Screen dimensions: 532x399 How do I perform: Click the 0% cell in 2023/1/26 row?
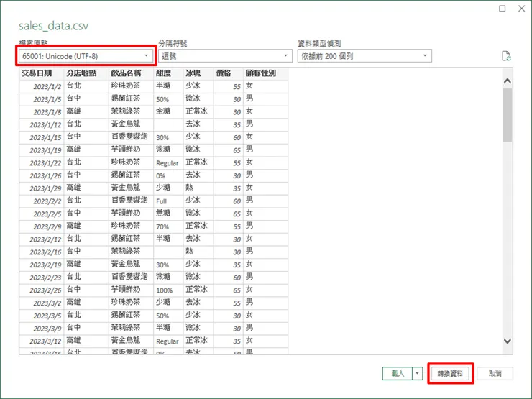point(168,175)
